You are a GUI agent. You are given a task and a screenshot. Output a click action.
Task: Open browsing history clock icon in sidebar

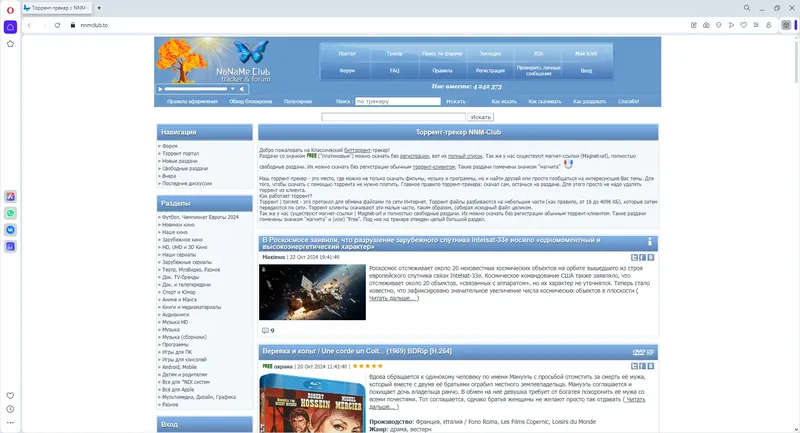(x=10, y=409)
